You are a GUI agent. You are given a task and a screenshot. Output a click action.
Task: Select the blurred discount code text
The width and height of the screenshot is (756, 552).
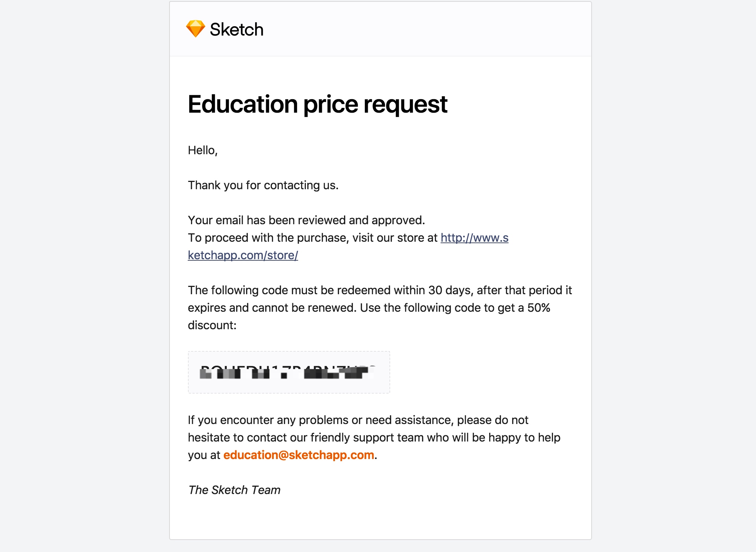point(287,372)
